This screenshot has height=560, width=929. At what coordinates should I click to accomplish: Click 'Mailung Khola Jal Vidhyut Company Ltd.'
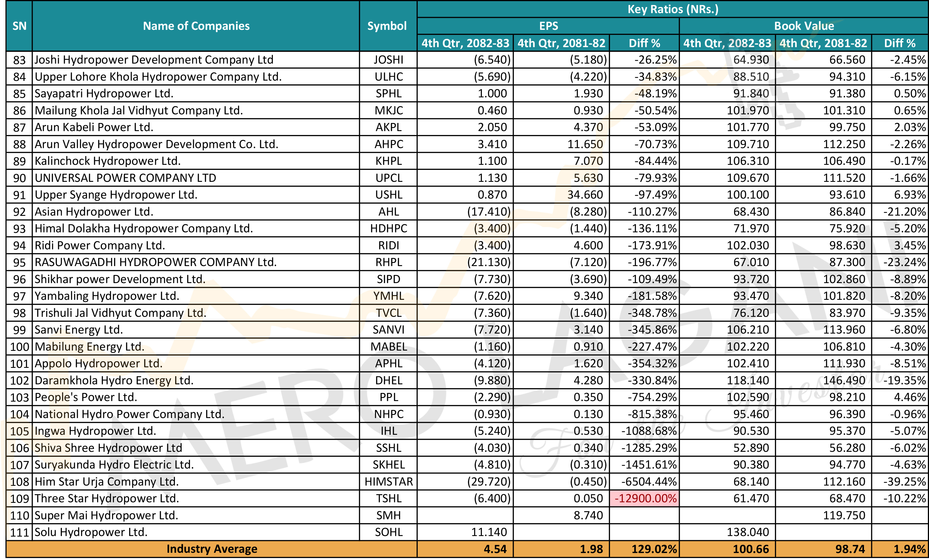click(x=139, y=110)
